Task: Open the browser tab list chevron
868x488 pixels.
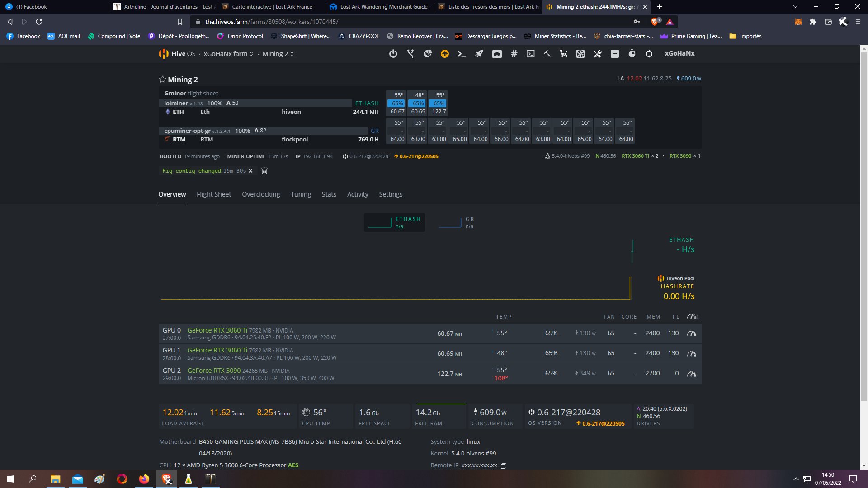Action: 795,7
